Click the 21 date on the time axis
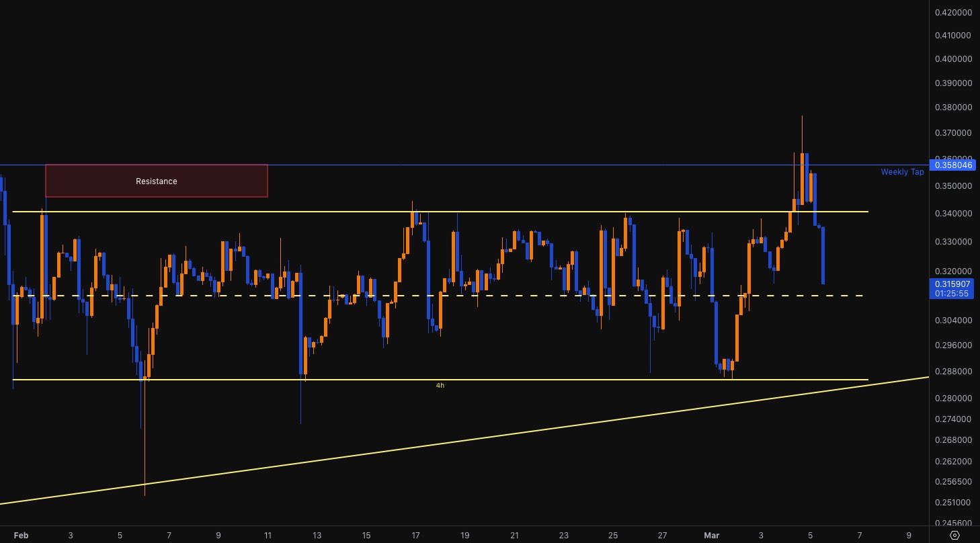Viewport: 980px width, 543px height. 514,536
